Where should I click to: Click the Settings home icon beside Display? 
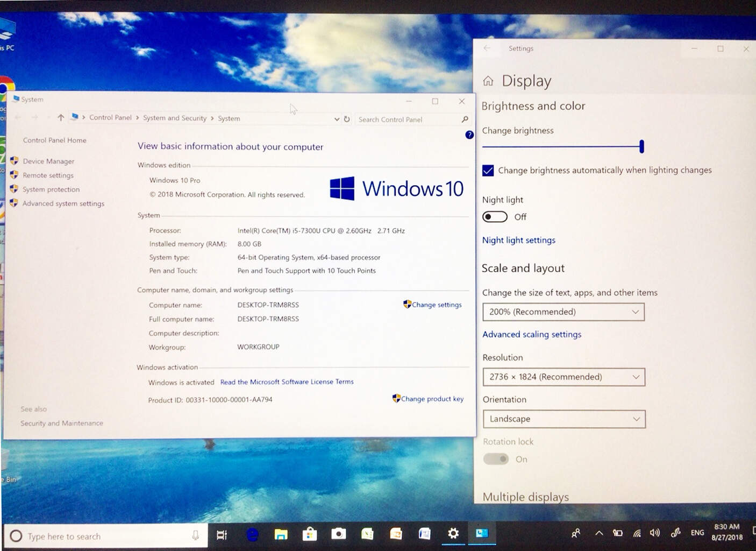488,81
